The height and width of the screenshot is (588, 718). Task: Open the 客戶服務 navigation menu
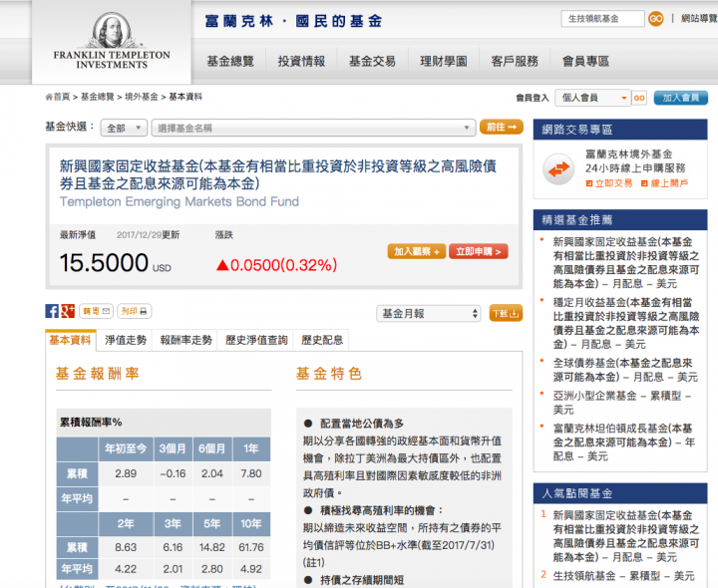515,62
